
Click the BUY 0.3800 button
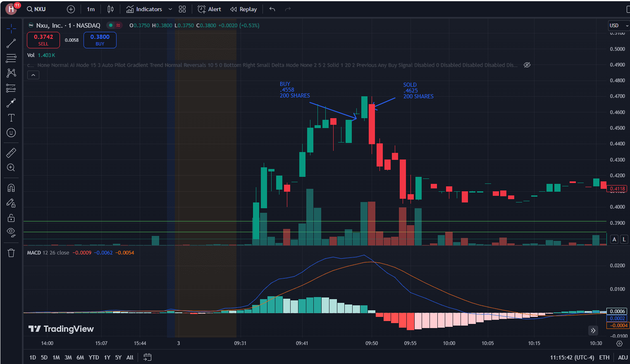(100, 40)
